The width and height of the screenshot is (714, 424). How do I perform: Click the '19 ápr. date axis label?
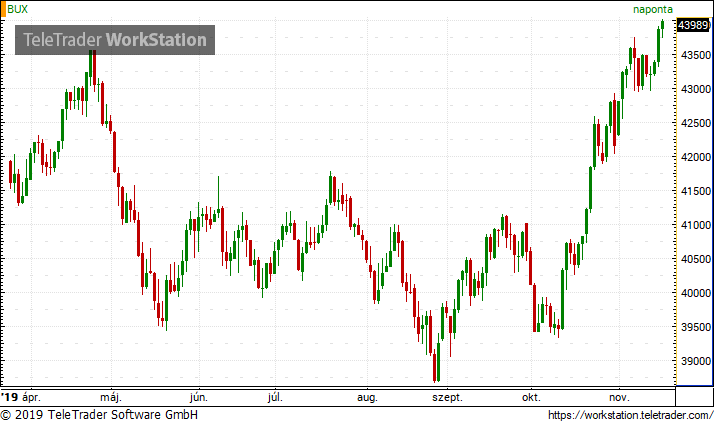[x=21, y=397]
